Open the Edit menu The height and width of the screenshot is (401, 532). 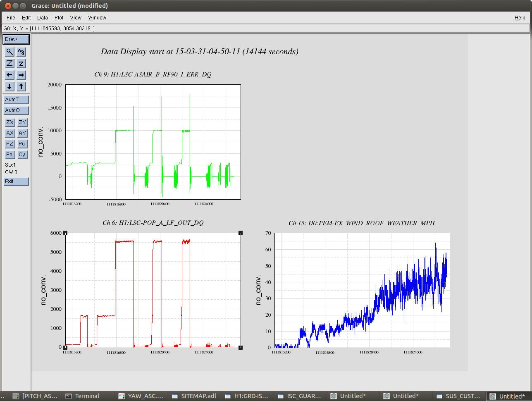point(26,18)
